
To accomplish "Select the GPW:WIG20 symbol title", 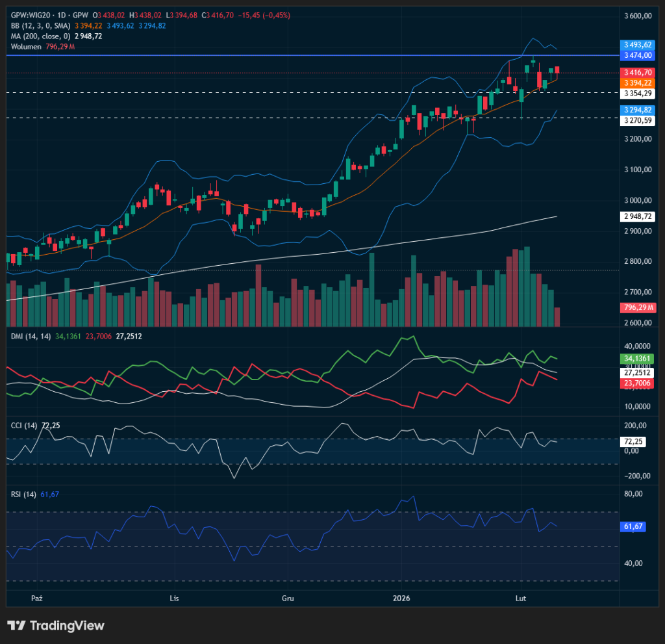I will 32,15.
